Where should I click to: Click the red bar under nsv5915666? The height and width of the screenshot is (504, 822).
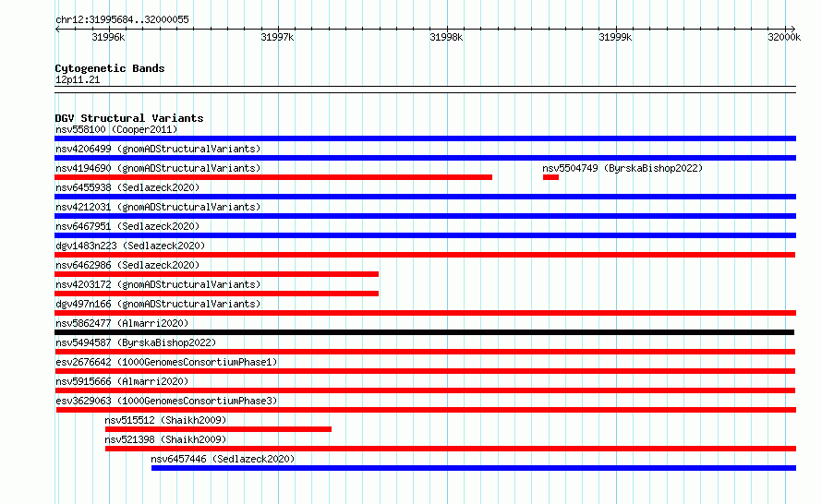pos(425,390)
